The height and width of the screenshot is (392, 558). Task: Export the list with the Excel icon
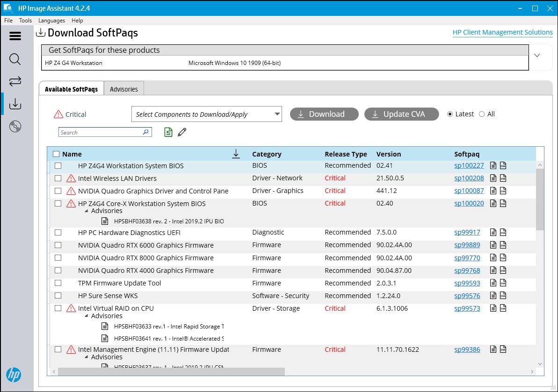pyautogui.click(x=168, y=132)
